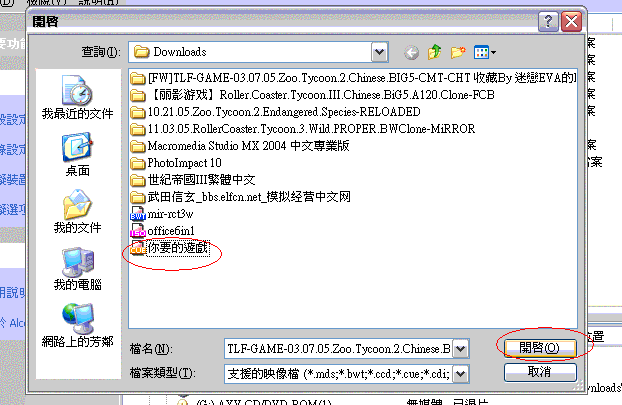
Task: Select the office6in1 ISO file
Action: tap(163, 231)
